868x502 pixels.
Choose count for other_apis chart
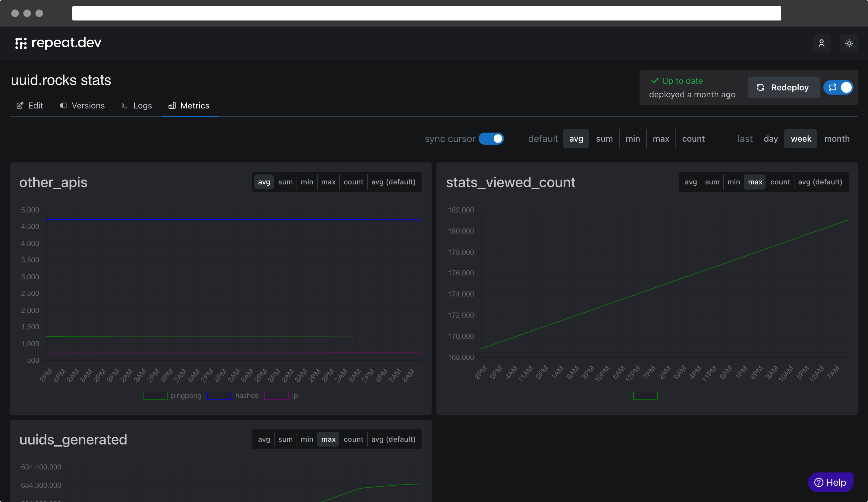[x=353, y=182]
